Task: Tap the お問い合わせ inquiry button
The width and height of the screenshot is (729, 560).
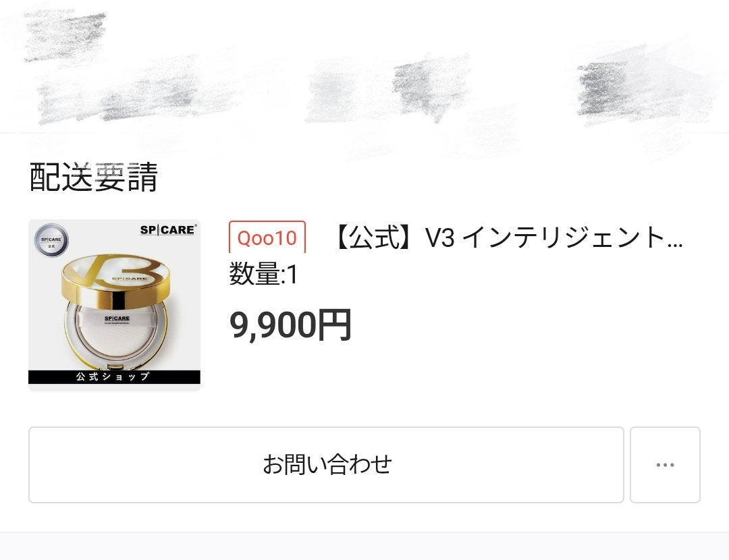Action: click(x=326, y=465)
